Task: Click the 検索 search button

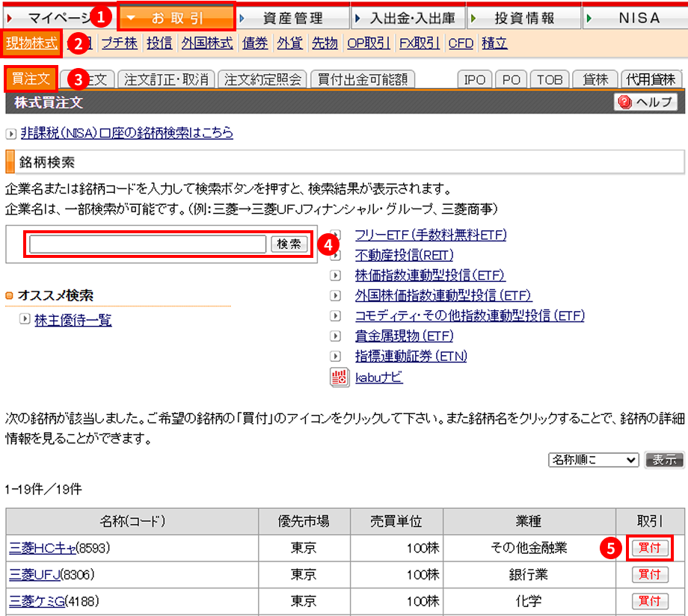Action: click(289, 244)
